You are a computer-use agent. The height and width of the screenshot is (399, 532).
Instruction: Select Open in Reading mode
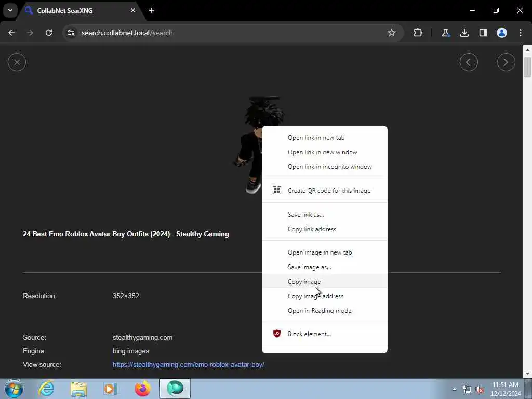(x=325, y=311)
